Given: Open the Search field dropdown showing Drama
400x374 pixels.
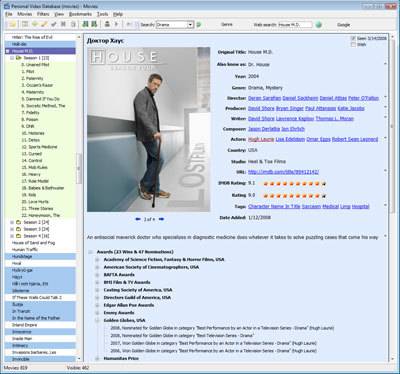Looking at the screenshot, I should 190,25.
